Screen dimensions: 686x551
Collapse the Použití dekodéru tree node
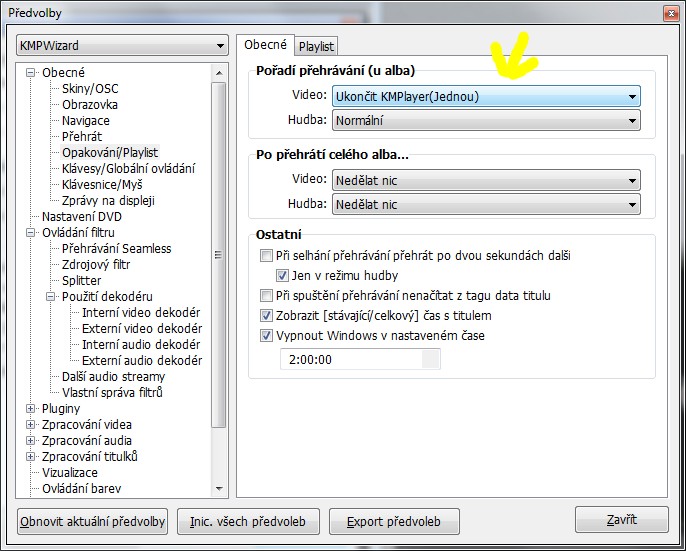point(50,297)
